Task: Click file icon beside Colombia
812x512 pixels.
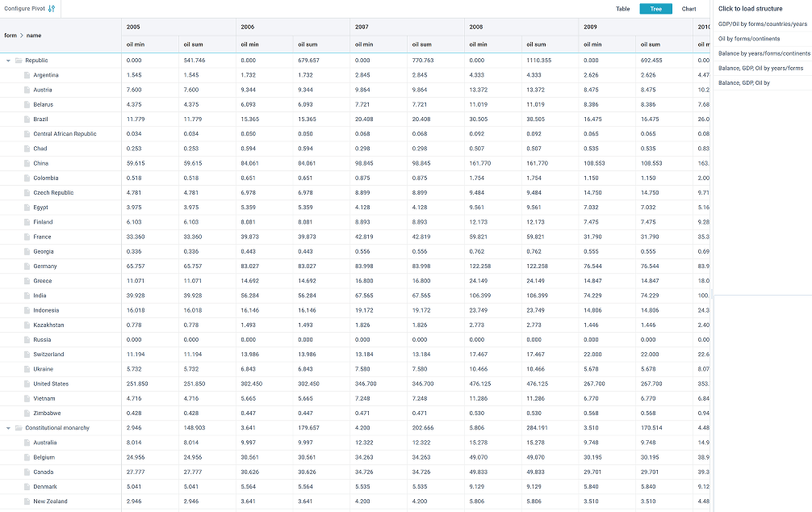Action: coord(27,178)
